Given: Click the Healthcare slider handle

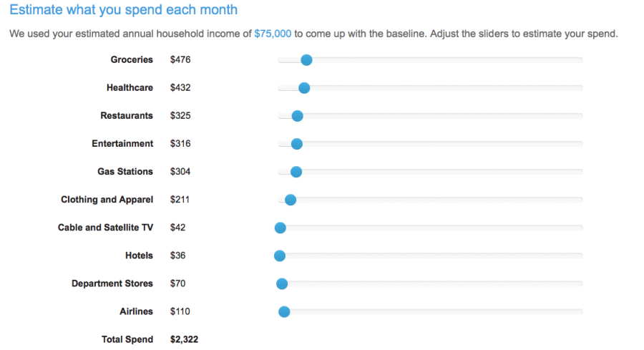Looking at the screenshot, I should [x=304, y=88].
